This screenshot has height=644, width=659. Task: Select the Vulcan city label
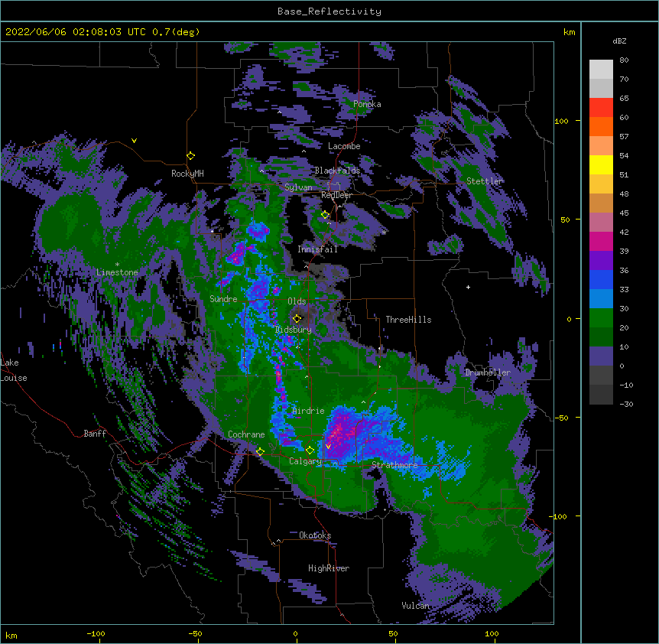(x=415, y=606)
